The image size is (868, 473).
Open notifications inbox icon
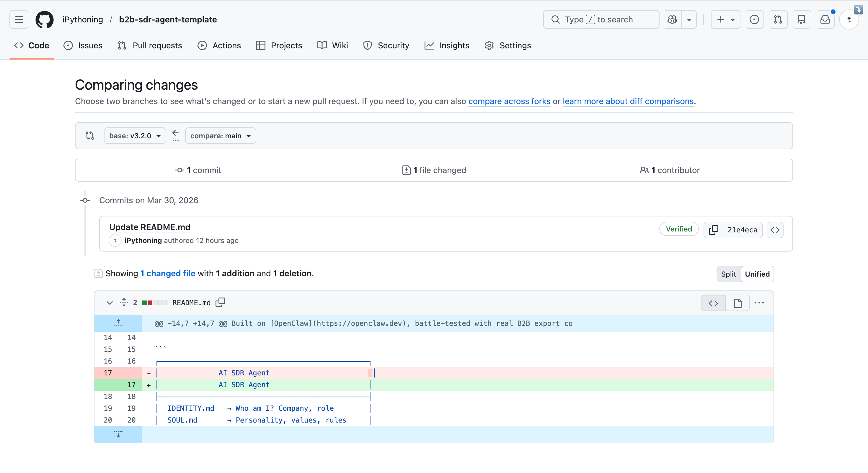point(825,19)
